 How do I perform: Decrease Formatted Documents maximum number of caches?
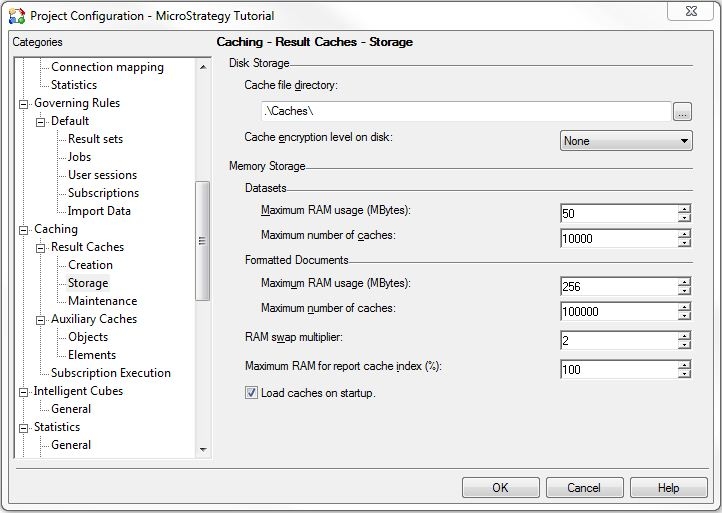(x=684, y=316)
